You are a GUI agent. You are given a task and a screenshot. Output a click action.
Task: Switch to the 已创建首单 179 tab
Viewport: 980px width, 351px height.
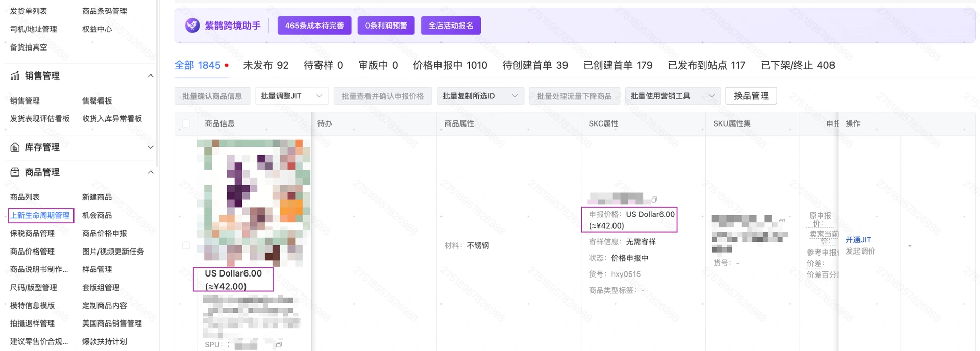tap(618, 65)
